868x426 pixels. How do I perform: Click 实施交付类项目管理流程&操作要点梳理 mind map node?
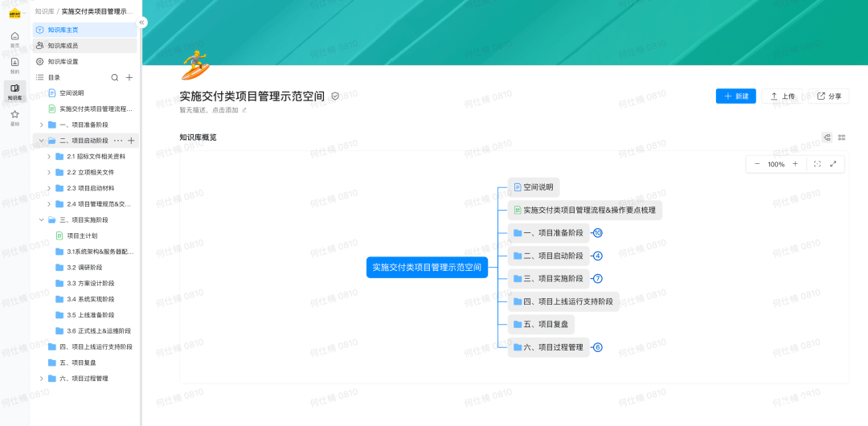click(x=584, y=210)
